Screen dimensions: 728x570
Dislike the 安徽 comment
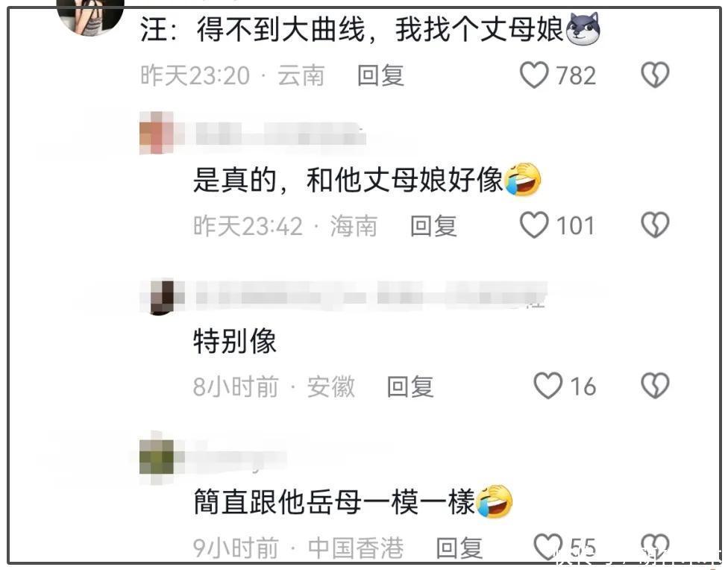pyautogui.click(x=655, y=386)
